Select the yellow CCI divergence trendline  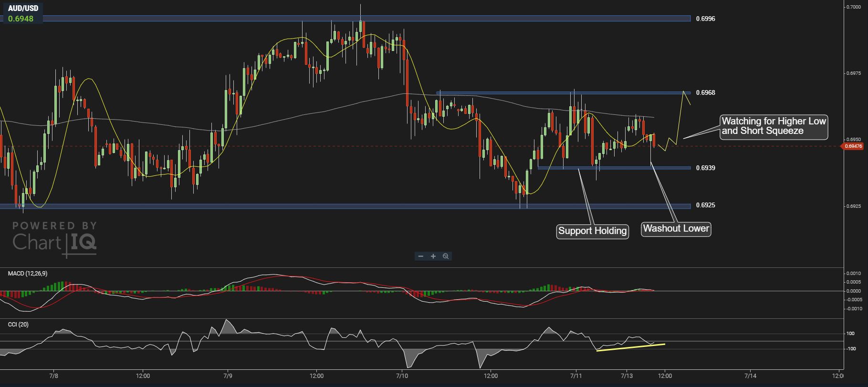coord(630,347)
